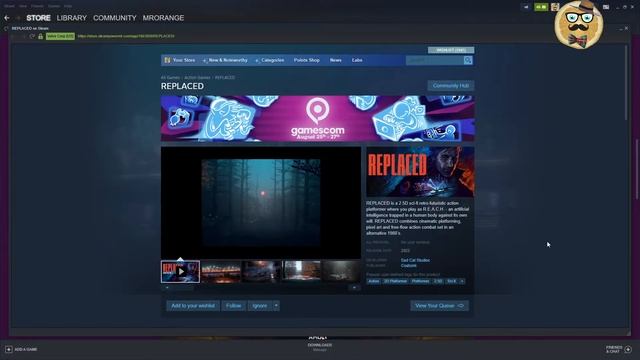This screenshot has width=640, height=360.
Task: Open the View menu
Action: [x=23, y=6]
